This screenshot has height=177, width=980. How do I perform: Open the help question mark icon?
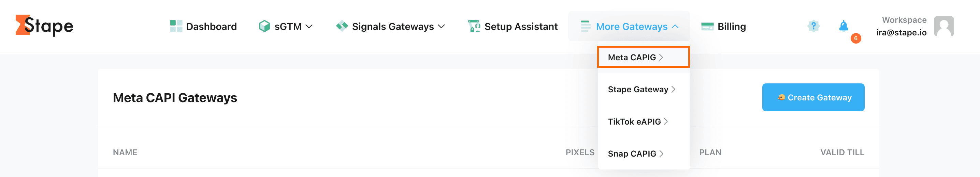[x=813, y=26]
